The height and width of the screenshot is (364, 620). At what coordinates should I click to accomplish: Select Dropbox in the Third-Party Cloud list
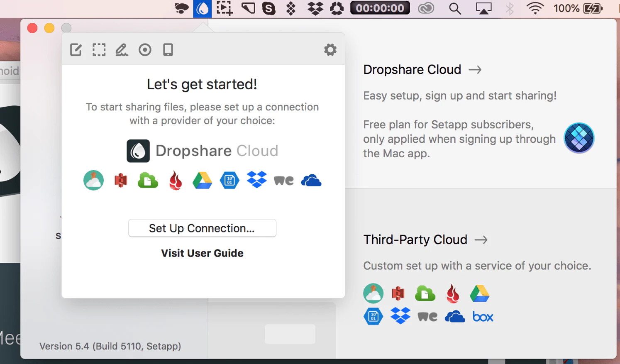tap(400, 316)
